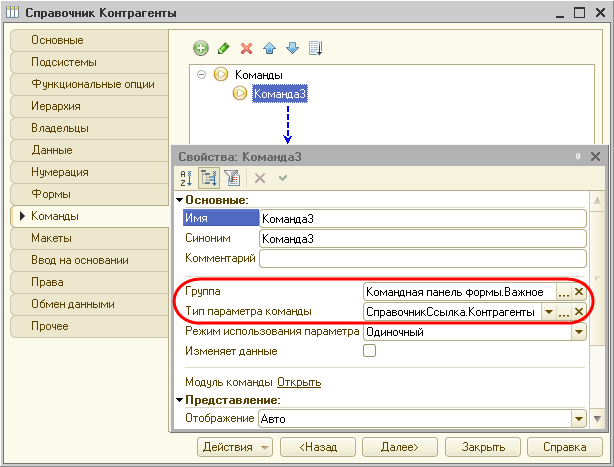
Task: Collapse the Команды tree node
Action: tap(202, 75)
